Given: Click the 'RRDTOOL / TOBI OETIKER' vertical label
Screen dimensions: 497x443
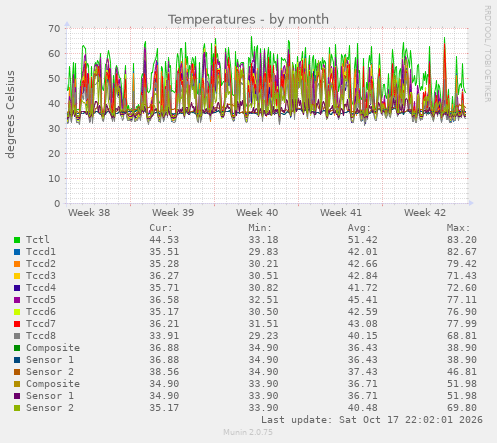Looking at the screenshot, I should click(487, 54).
